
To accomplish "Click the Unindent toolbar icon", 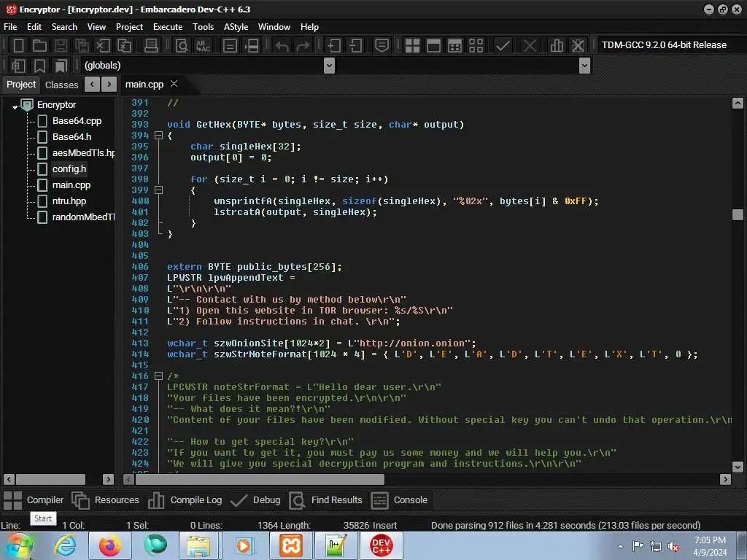I will coord(355,46).
